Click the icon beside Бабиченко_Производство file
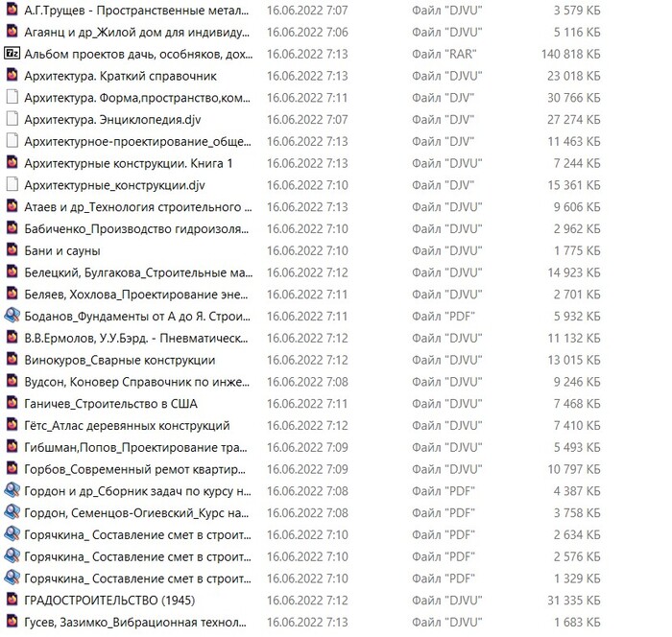This screenshot has width=672, height=637. [x=12, y=228]
